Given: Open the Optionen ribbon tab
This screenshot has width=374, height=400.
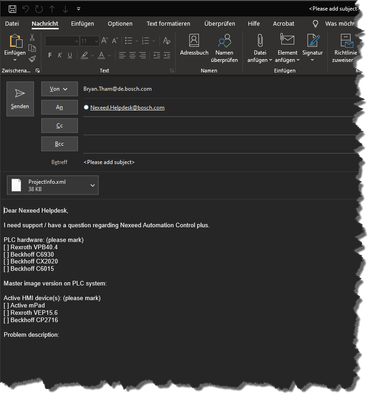Looking at the screenshot, I should click(x=120, y=24).
